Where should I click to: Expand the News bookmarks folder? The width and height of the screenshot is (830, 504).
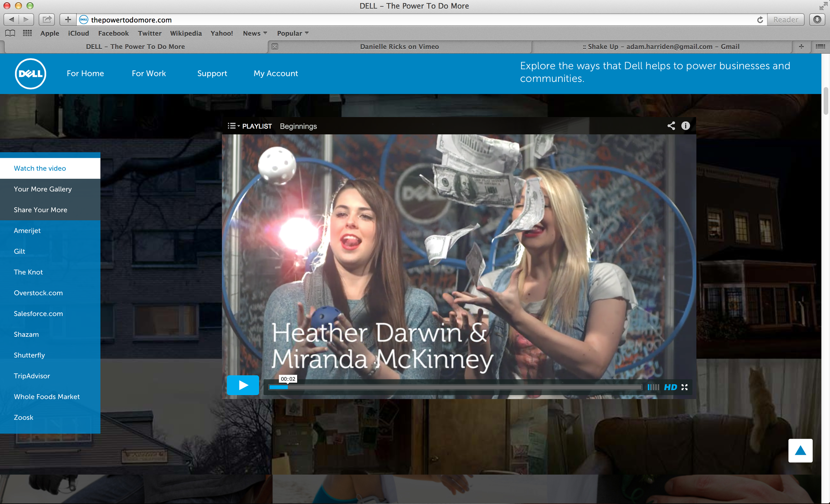[255, 33]
